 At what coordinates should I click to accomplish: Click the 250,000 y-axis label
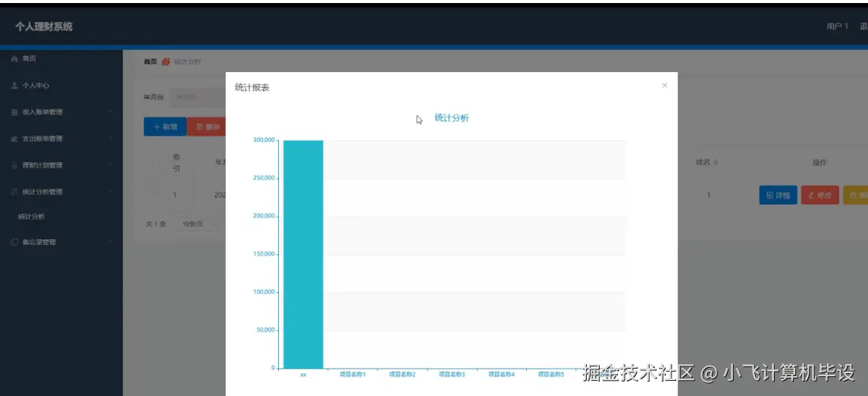coord(264,178)
